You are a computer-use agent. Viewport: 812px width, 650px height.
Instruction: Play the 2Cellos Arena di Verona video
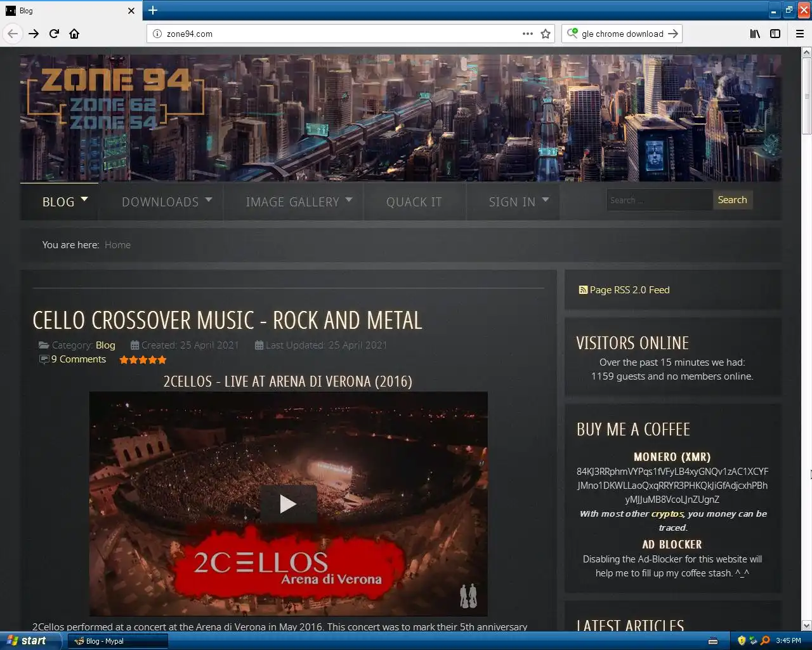click(x=288, y=503)
